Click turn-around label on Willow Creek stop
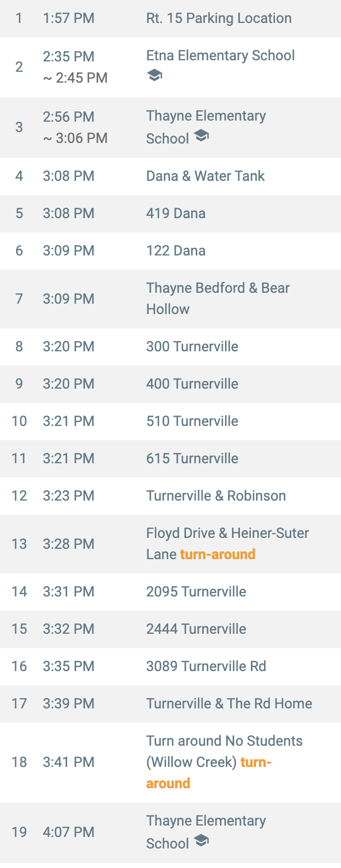Image resolution: width=341 pixels, height=868 pixels. point(209,773)
